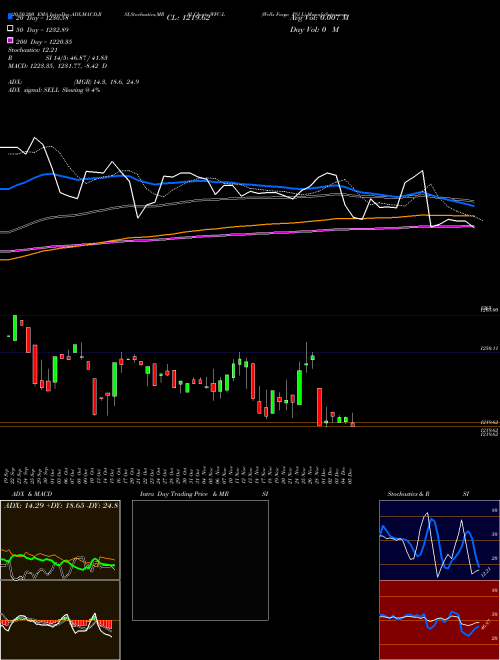Click the RSI 14/5: 46.87 / 41.83 line
This screenshot has height=660, width=500.
tap(58, 58)
